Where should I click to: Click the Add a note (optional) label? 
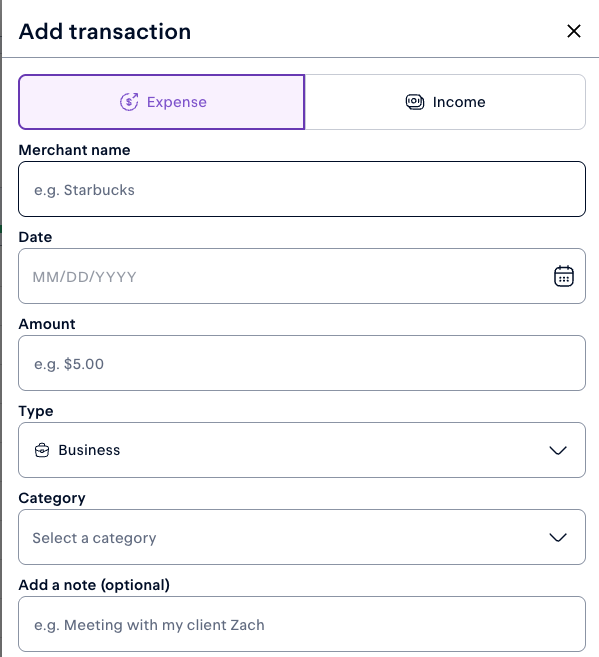point(94,585)
